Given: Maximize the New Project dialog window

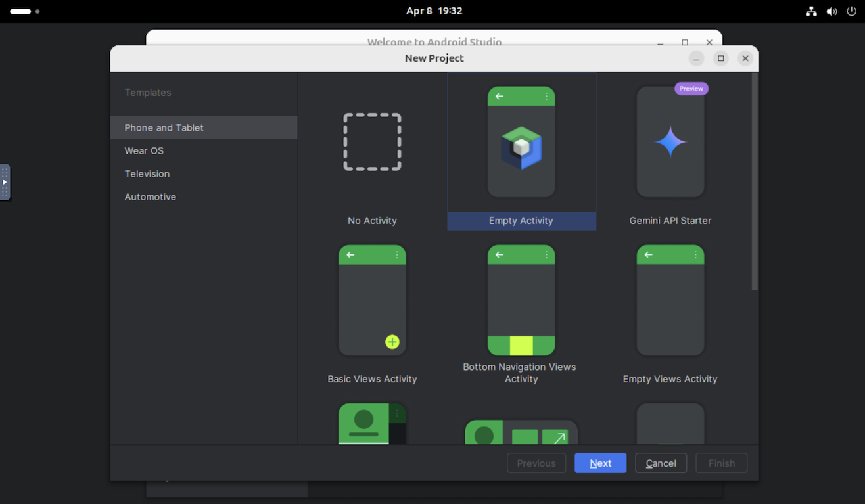Looking at the screenshot, I should 720,58.
